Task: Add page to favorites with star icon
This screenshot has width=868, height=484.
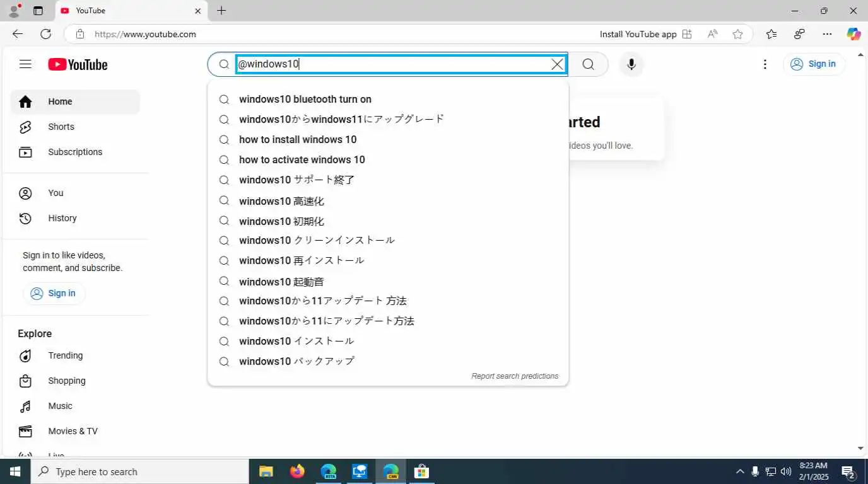Action: click(737, 34)
